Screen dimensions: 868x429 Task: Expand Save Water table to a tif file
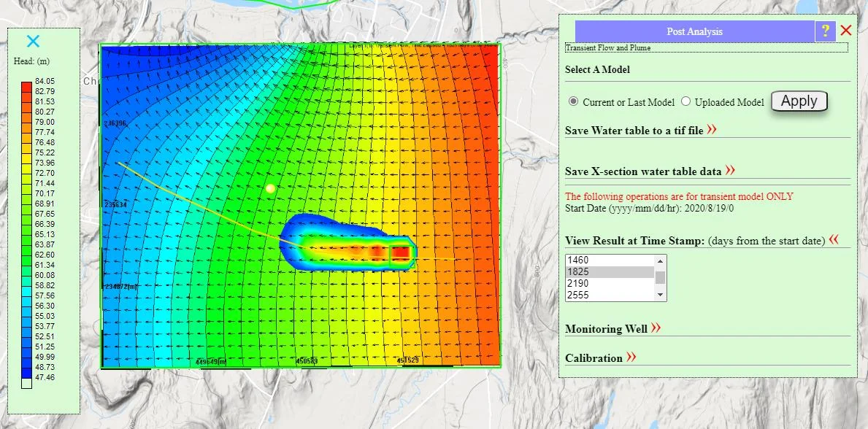coord(712,130)
